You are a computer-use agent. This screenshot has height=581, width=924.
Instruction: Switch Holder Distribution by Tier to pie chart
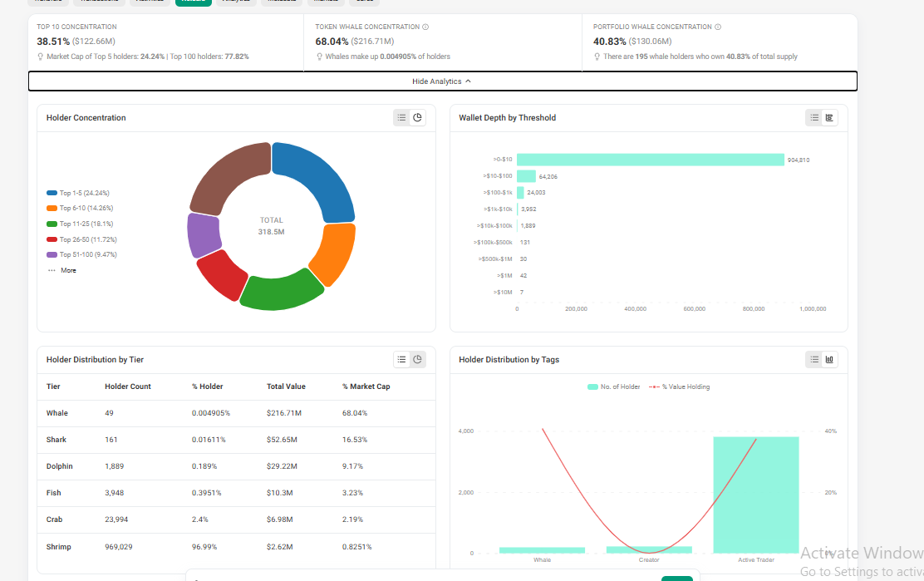click(x=417, y=359)
